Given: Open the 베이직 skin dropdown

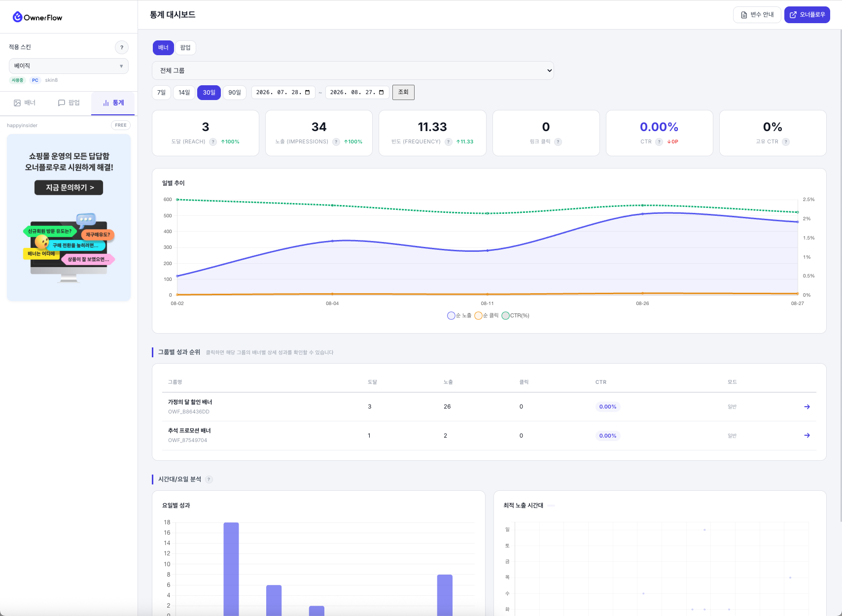Looking at the screenshot, I should (69, 66).
